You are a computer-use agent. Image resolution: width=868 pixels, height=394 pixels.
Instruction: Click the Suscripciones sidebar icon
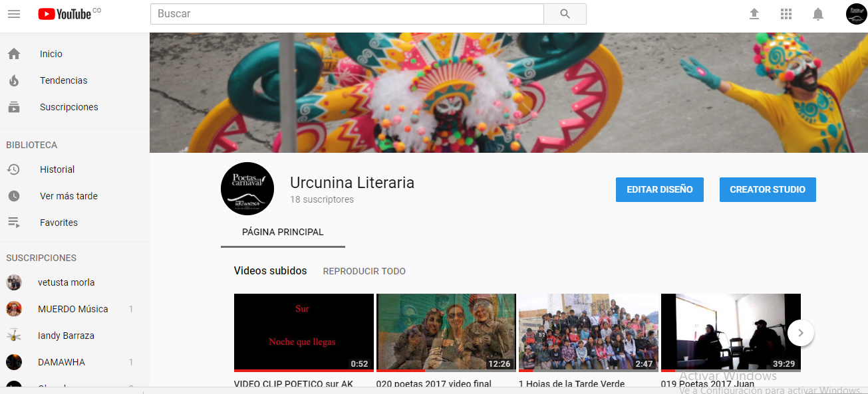[x=14, y=107]
